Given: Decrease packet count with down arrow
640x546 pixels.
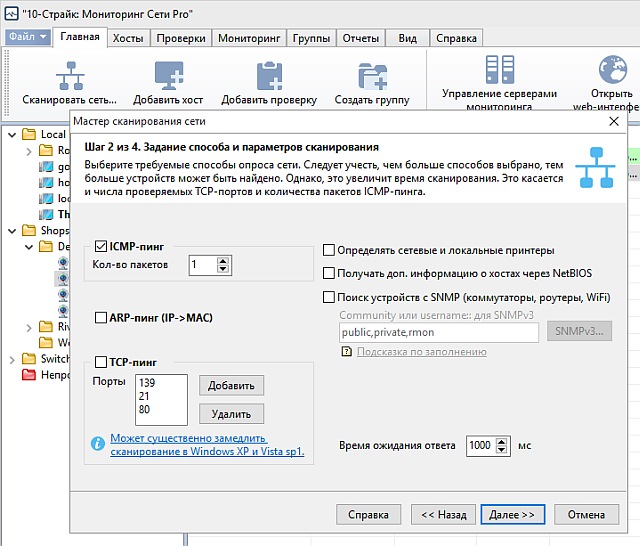Looking at the screenshot, I should click(223, 269).
